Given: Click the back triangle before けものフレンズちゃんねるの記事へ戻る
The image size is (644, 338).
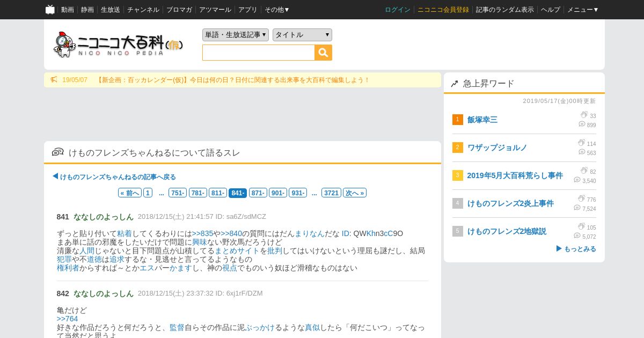Looking at the screenshot, I should click(x=55, y=176).
